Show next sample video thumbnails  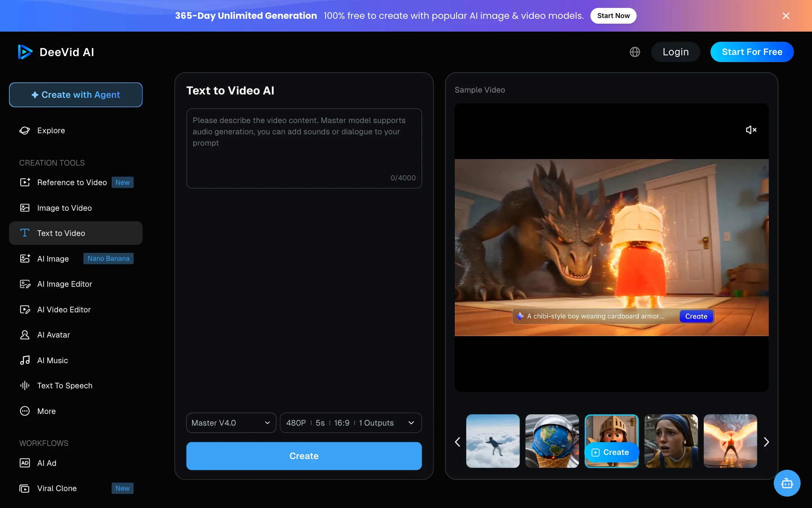(766, 442)
